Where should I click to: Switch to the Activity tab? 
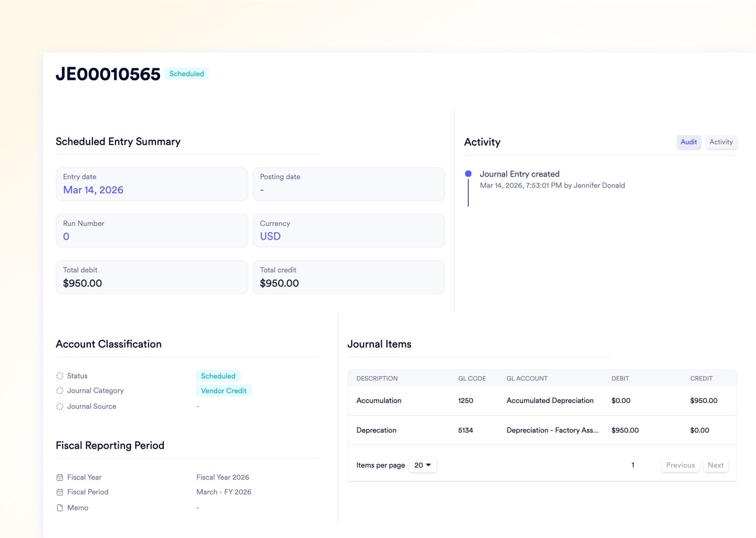click(x=721, y=142)
